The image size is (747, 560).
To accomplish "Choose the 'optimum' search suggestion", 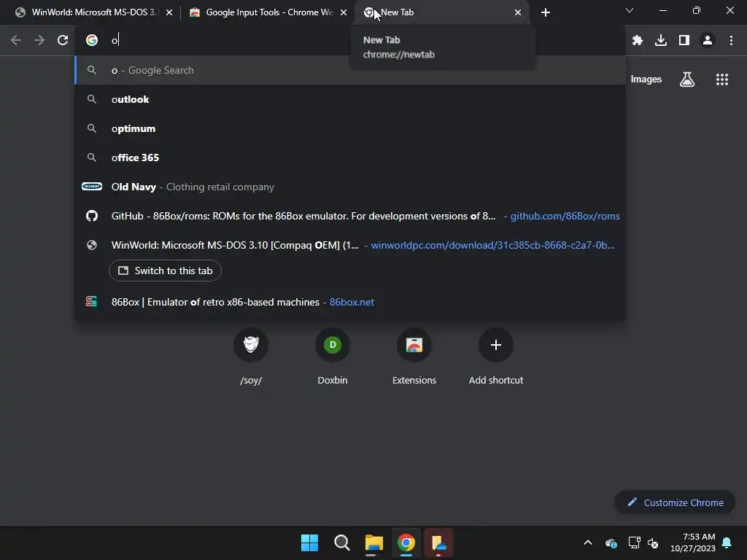I will tap(350, 128).
